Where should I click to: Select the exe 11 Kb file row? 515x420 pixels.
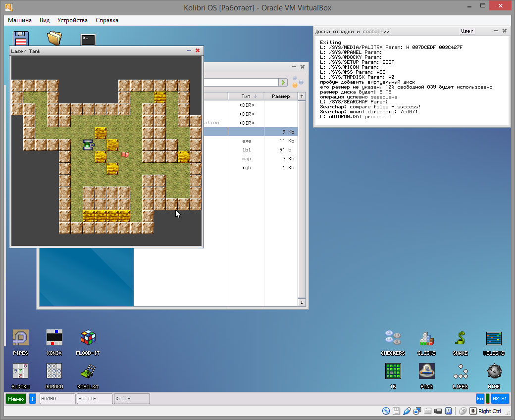click(x=251, y=141)
